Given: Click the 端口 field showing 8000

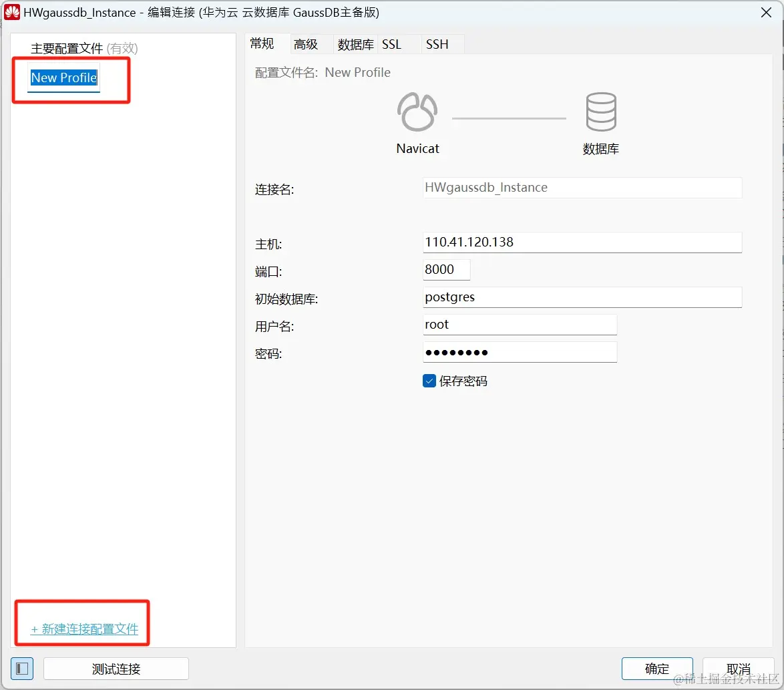Looking at the screenshot, I should tap(447, 269).
